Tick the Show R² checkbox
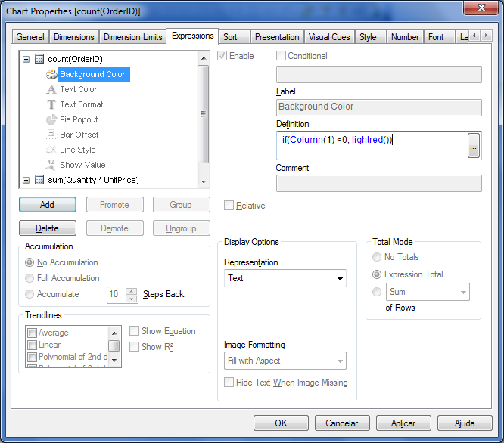The height and width of the screenshot is (443, 504). 135,347
